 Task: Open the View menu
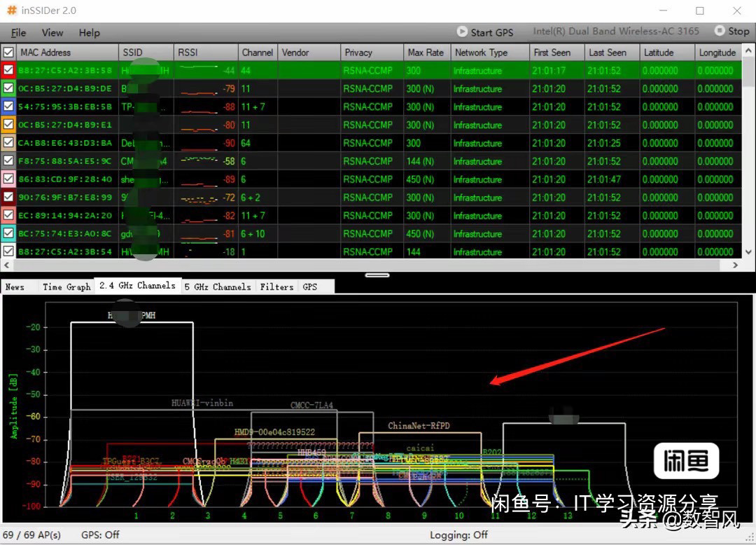pyautogui.click(x=52, y=33)
